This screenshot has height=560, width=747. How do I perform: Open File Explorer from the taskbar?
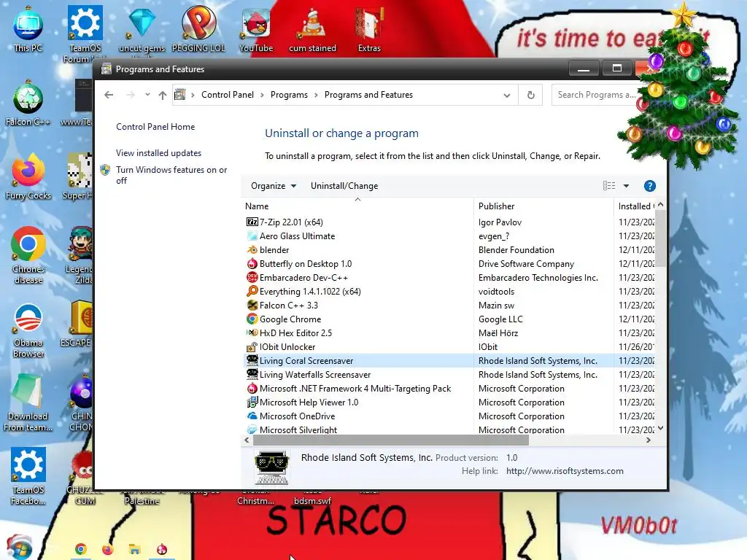pos(135,550)
